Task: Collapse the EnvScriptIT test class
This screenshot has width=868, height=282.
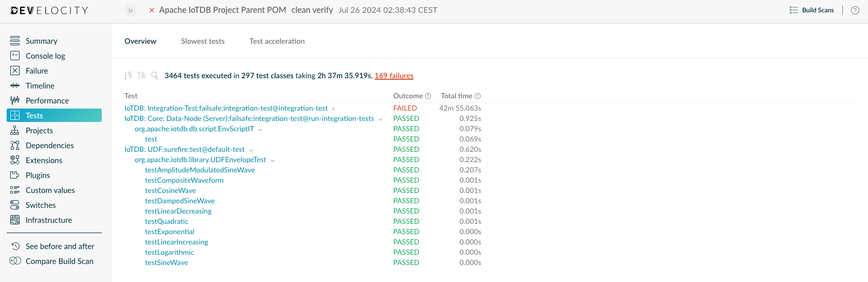Action: click(x=260, y=130)
